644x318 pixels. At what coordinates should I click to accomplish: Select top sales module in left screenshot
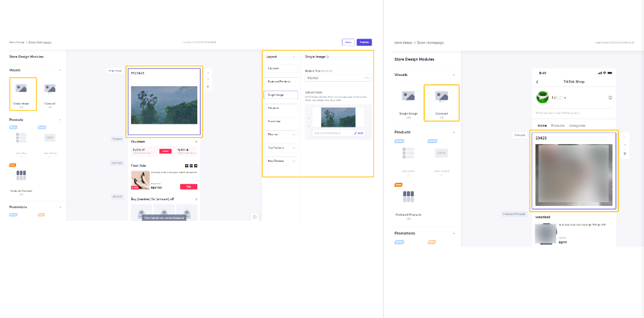tap(21, 137)
